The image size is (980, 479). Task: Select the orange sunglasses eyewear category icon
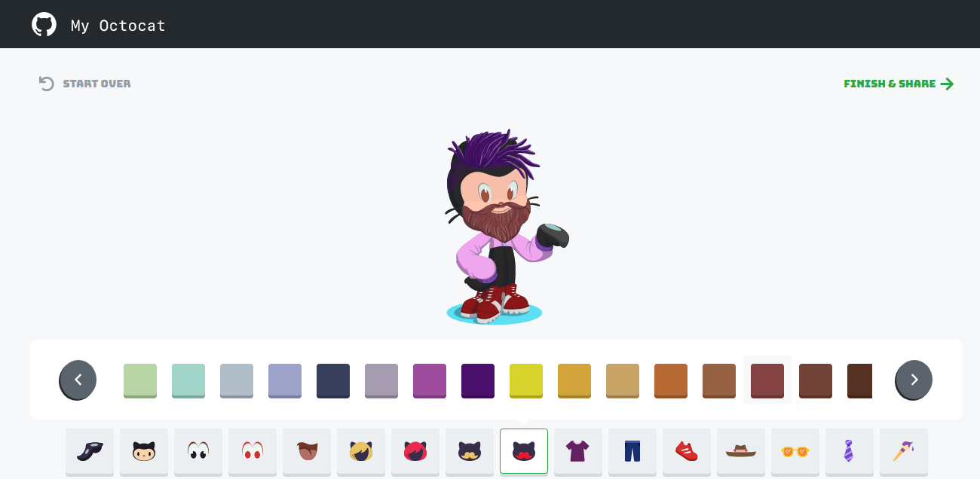tap(795, 451)
